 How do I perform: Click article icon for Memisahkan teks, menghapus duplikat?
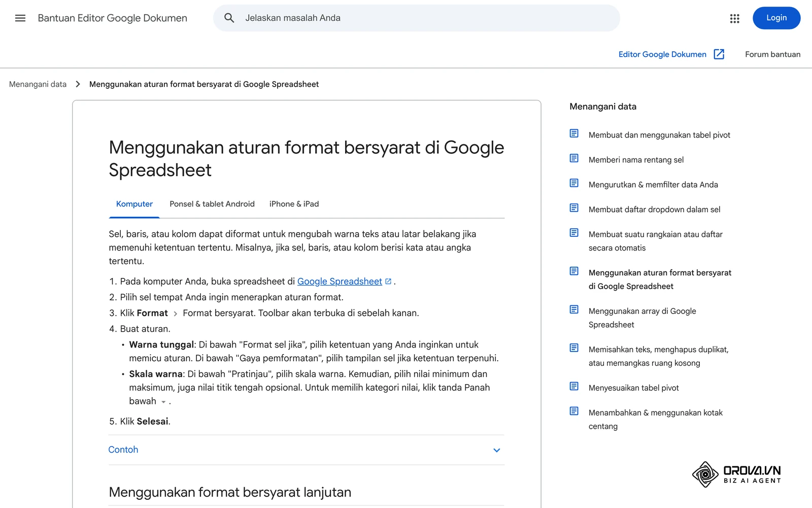574,348
